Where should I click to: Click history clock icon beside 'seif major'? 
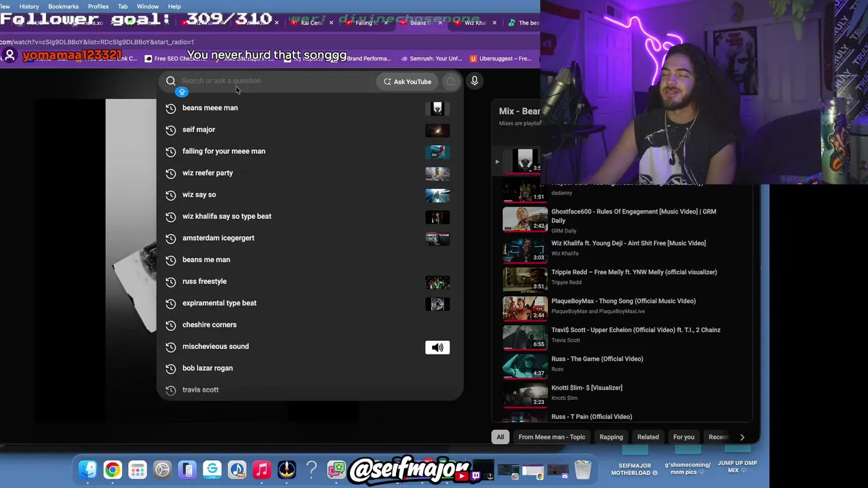pyautogui.click(x=171, y=130)
